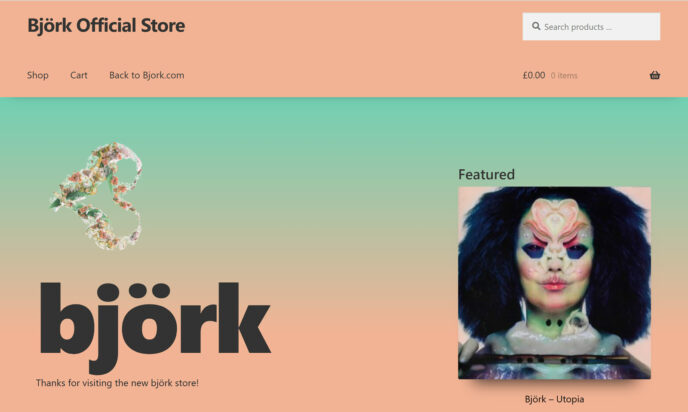Click the Björk Official Store site title
The height and width of the screenshot is (412, 688).
click(106, 25)
